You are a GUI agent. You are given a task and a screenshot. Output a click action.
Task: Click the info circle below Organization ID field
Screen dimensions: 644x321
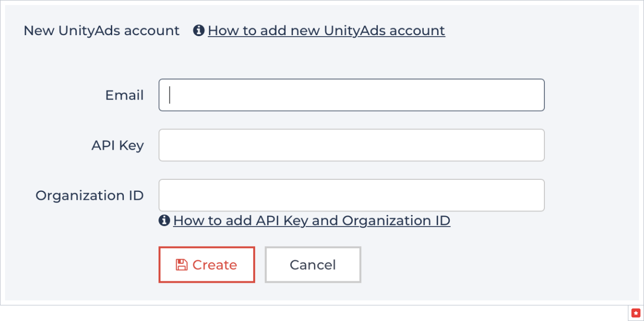coord(164,220)
